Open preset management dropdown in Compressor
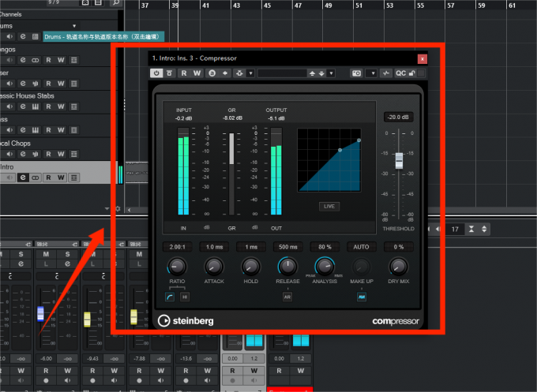This screenshot has width=537, height=392. 331,73
